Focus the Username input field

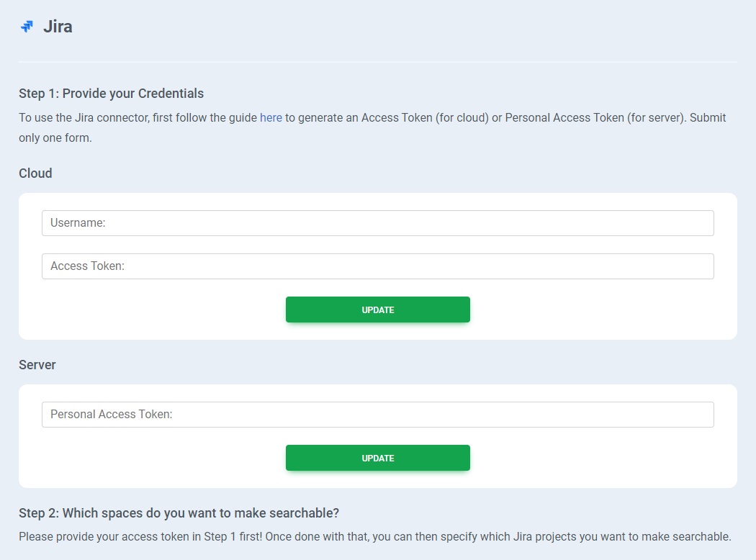point(377,223)
